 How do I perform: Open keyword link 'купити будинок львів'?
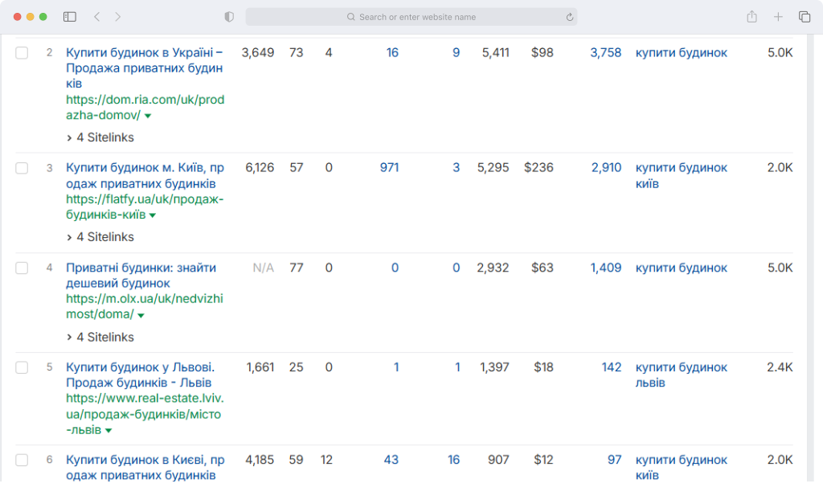[682, 375]
